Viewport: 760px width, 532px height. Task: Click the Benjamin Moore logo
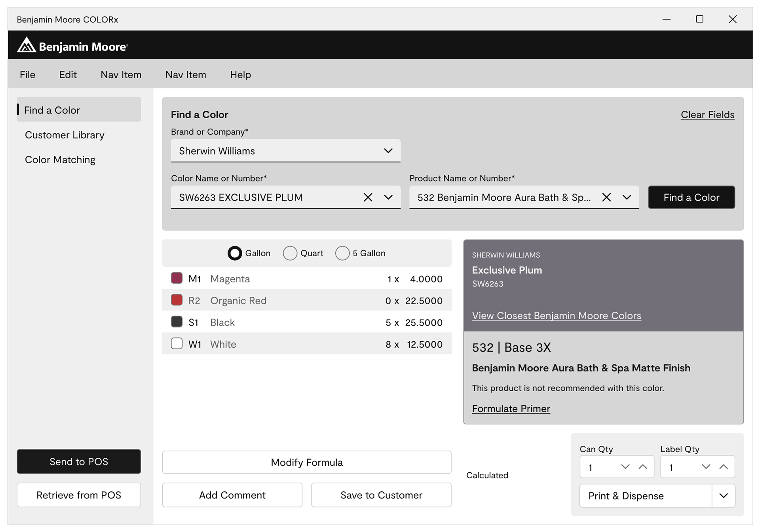pos(72,46)
